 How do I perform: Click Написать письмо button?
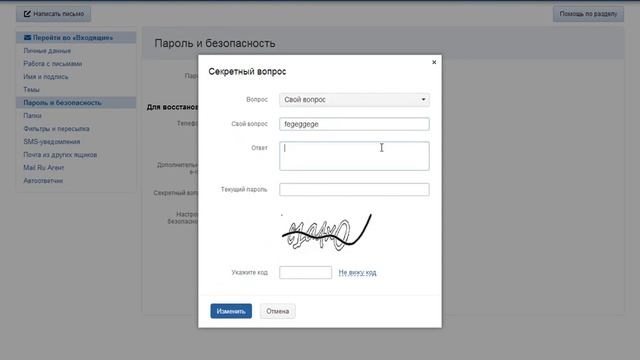click(x=53, y=14)
